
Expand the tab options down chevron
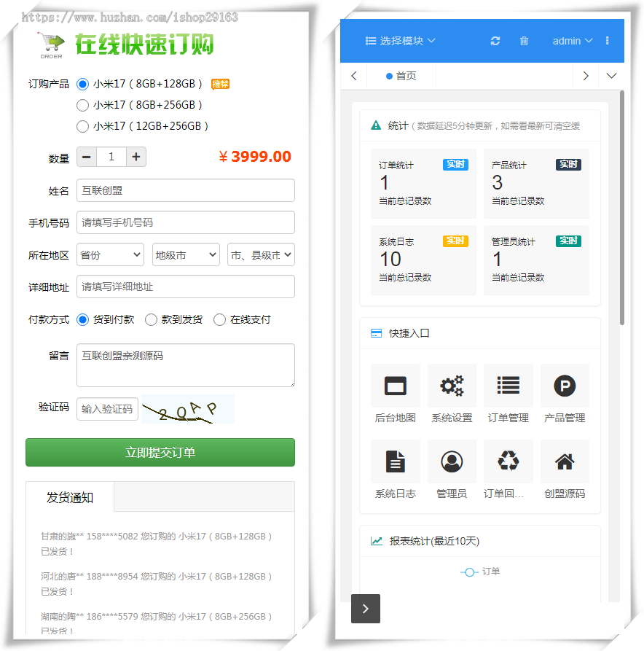[x=611, y=76]
